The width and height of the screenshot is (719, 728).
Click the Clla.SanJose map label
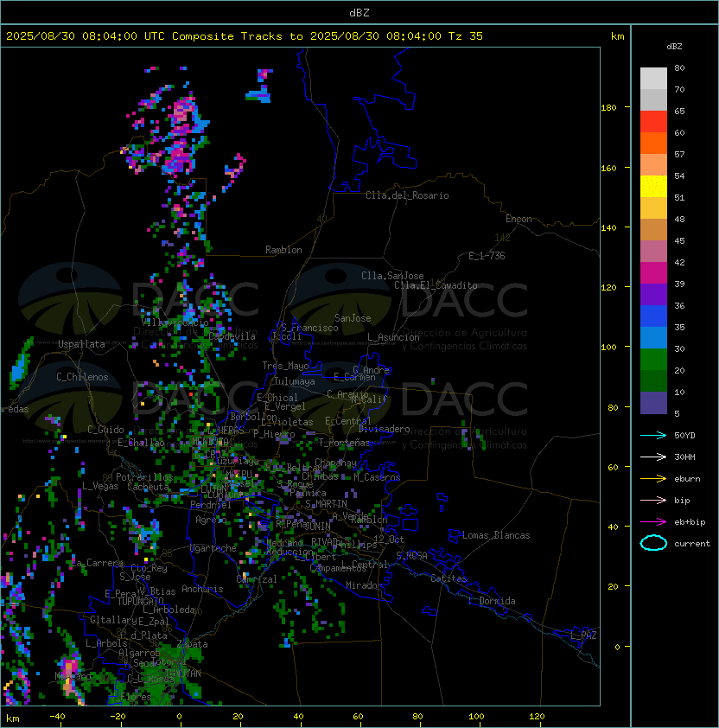pos(392,276)
